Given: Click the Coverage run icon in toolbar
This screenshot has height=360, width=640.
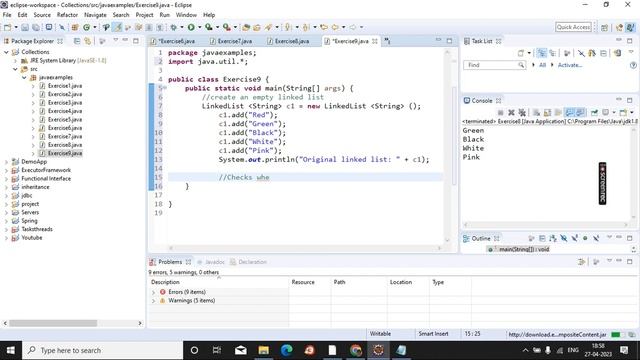Looking at the screenshot, I should click(x=209, y=27).
